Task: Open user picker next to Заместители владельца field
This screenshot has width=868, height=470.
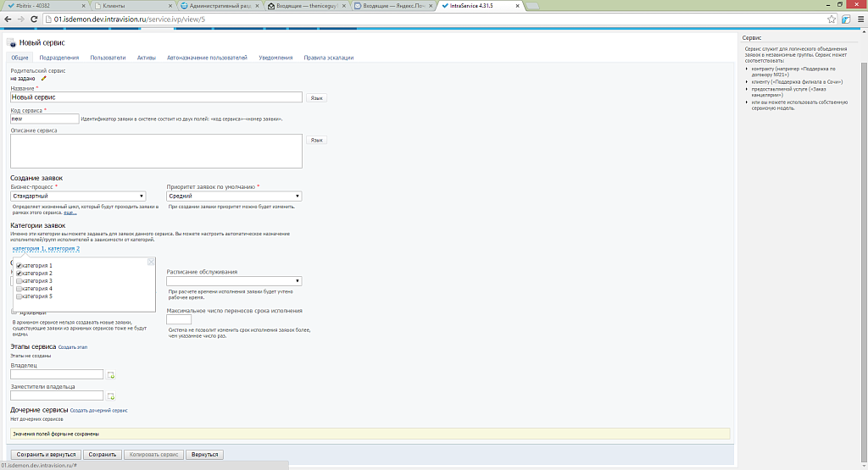Action: click(111, 396)
